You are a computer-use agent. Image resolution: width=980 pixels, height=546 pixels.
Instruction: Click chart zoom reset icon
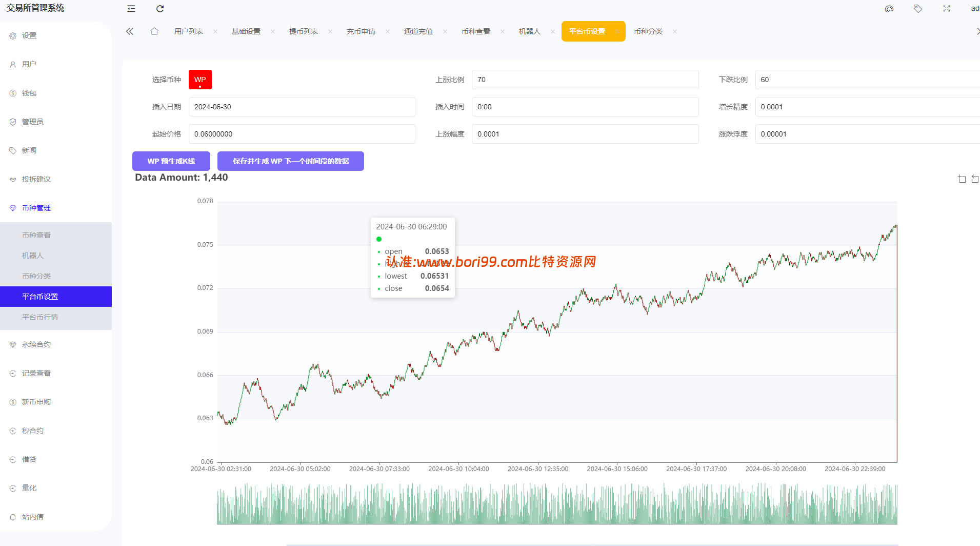(x=975, y=179)
